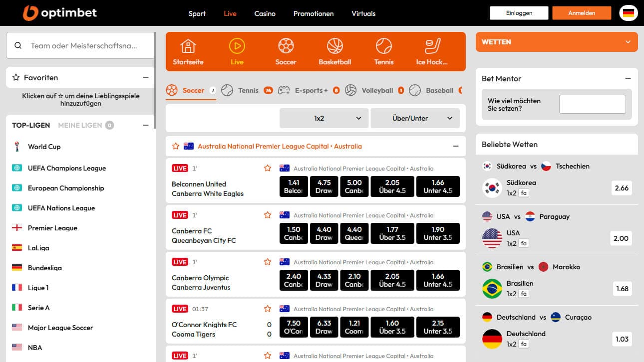Screen dimensions: 644x362
Task: Bet on Canberra Olympic at 2.40
Action: [x=294, y=280]
